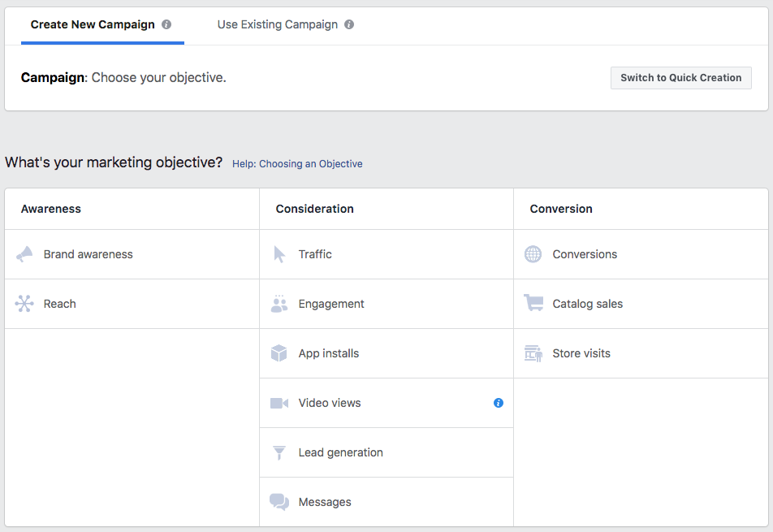Screen dimensions: 773x532
Task: Open info tooltip beside Video views
Action: click(x=499, y=403)
